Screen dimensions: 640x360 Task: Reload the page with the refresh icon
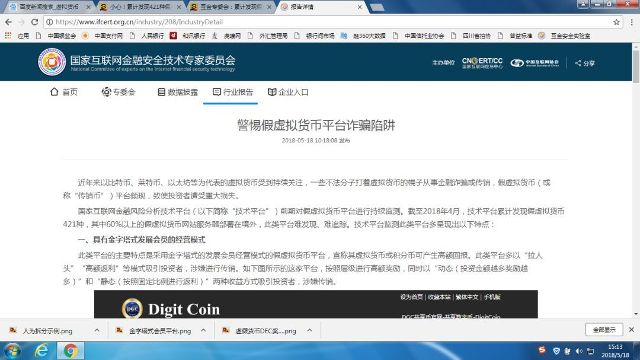click(x=35, y=22)
